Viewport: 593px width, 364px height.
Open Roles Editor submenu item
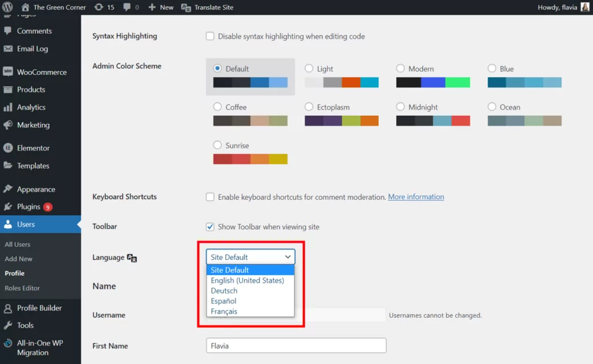(23, 288)
